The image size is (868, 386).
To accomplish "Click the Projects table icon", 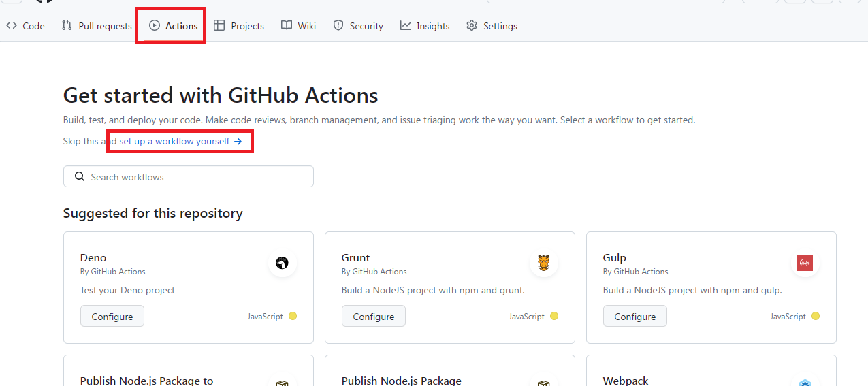I will point(219,26).
